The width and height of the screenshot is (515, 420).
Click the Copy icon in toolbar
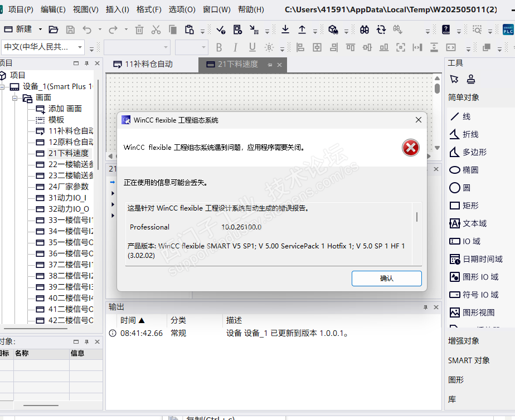click(x=173, y=30)
